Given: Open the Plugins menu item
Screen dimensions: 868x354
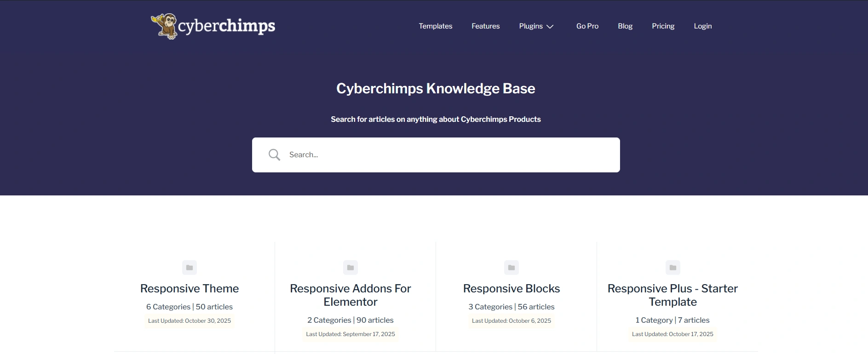Looking at the screenshot, I should (x=531, y=26).
